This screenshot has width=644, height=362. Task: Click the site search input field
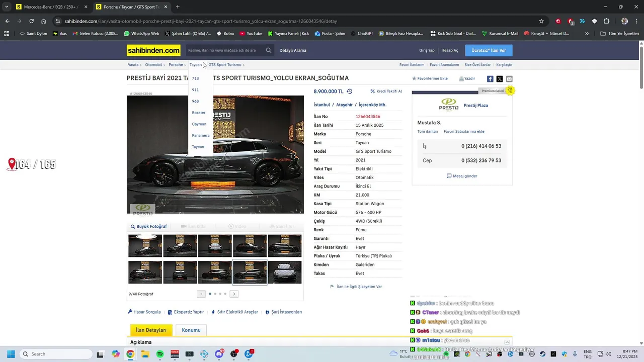(x=224, y=50)
